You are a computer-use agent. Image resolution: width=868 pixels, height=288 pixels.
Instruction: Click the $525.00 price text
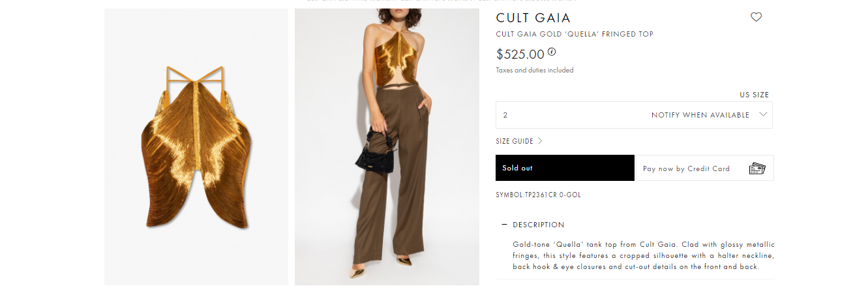pyautogui.click(x=520, y=54)
